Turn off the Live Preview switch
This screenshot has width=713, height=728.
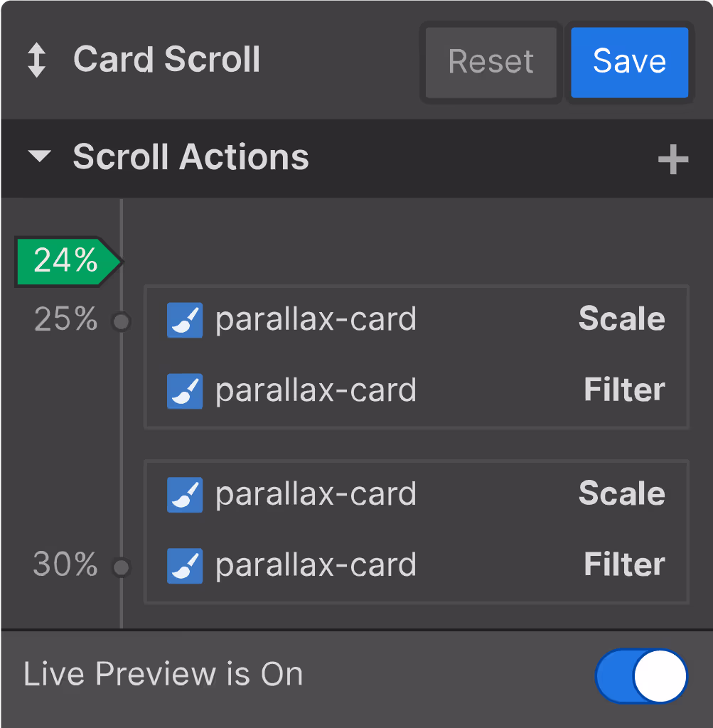click(x=641, y=675)
